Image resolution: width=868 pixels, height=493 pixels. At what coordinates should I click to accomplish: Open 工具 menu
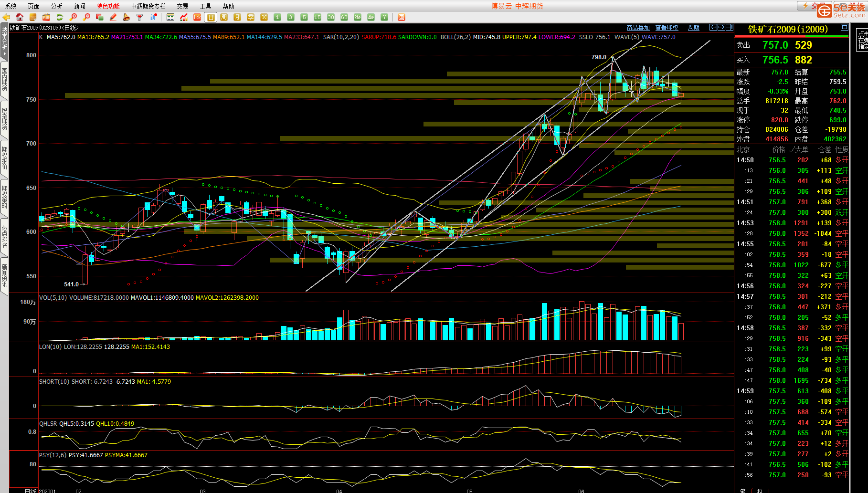(206, 6)
